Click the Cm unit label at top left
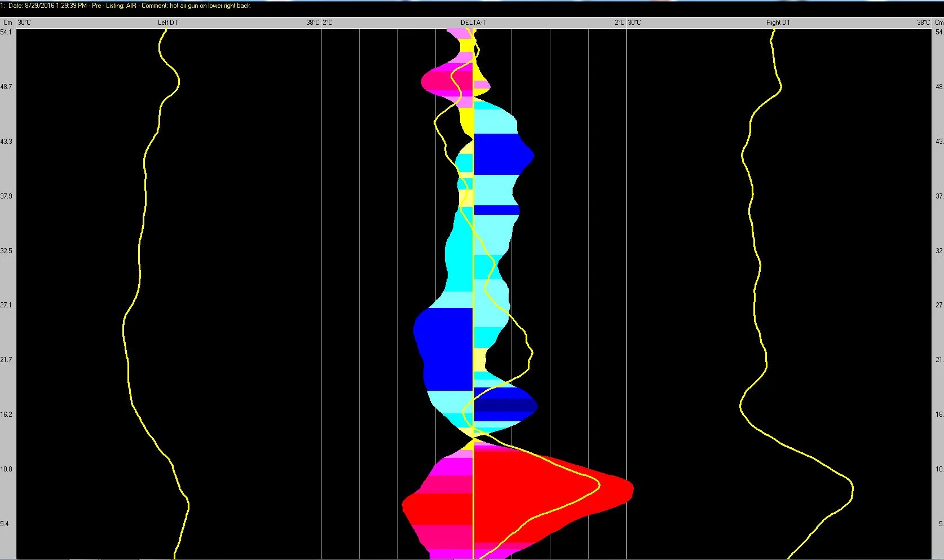Viewport: 944px width, 560px height. 7,23
